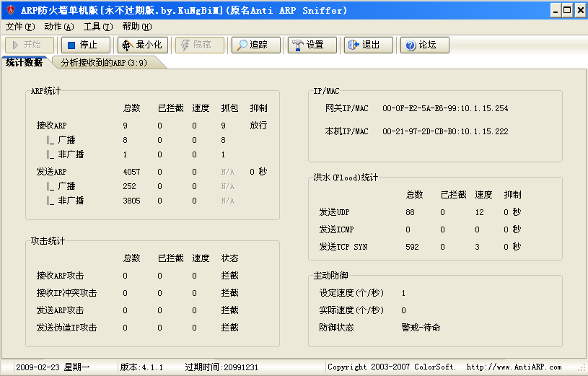This screenshot has width=588, height=376.
Task: Click the red shield icon in title bar
Action: [10, 10]
